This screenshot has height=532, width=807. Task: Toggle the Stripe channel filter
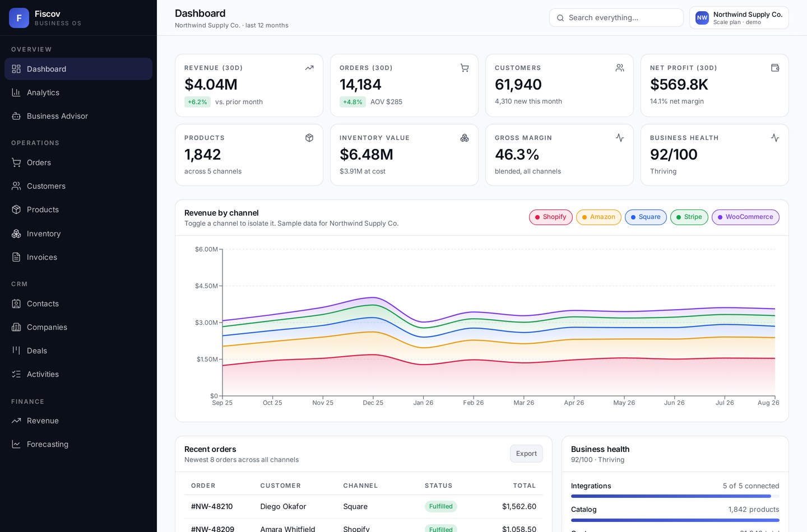pyautogui.click(x=689, y=217)
